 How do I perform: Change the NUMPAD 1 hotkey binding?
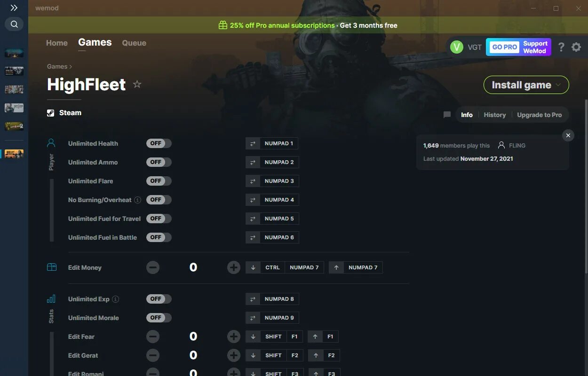pyautogui.click(x=279, y=143)
